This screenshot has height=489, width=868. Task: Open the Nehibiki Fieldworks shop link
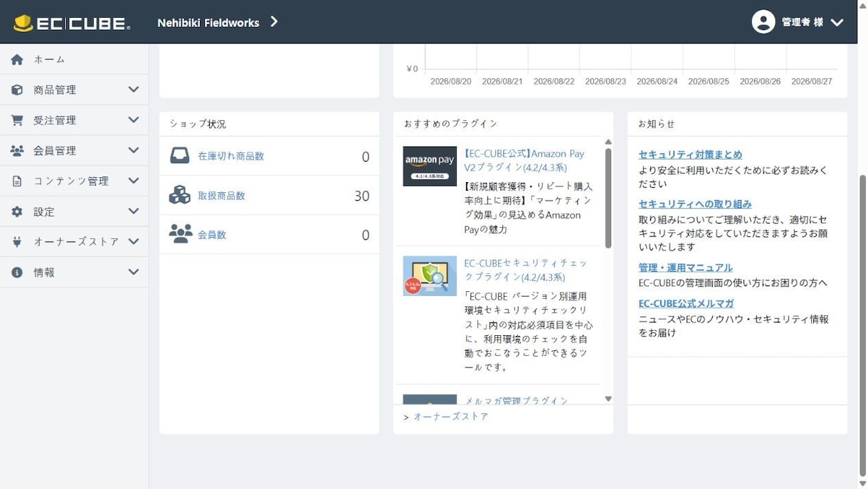pos(208,23)
